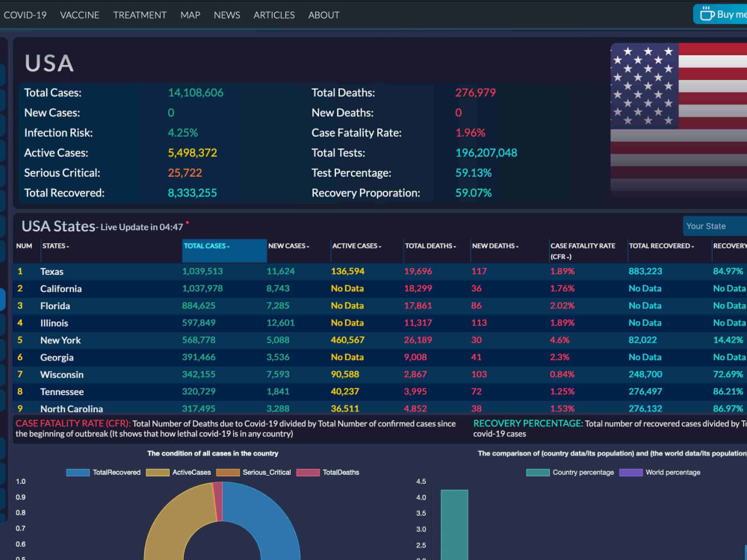Select the Texas row name

click(x=52, y=272)
